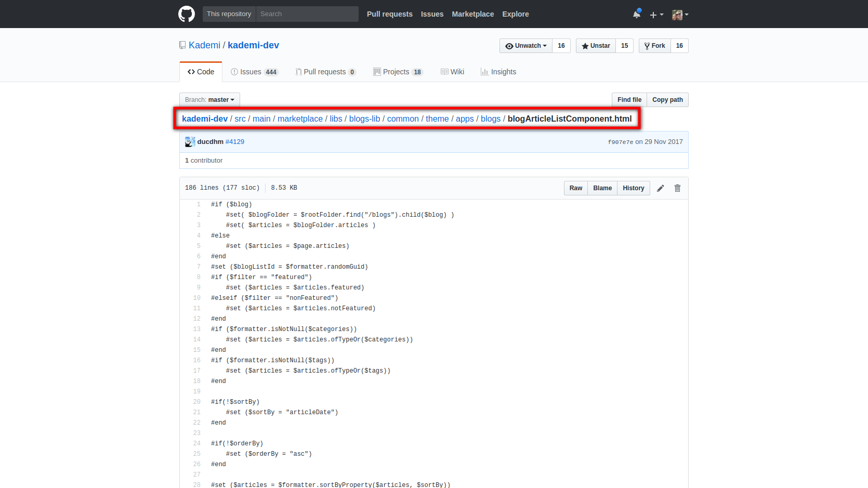
Task: Click the GitHub octocat logo
Action: pyautogui.click(x=187, y=14)
